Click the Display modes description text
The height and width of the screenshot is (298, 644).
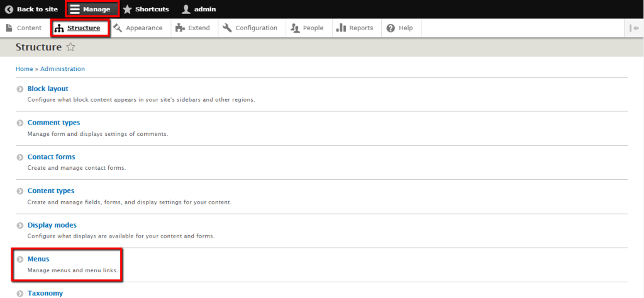point(121,236)
